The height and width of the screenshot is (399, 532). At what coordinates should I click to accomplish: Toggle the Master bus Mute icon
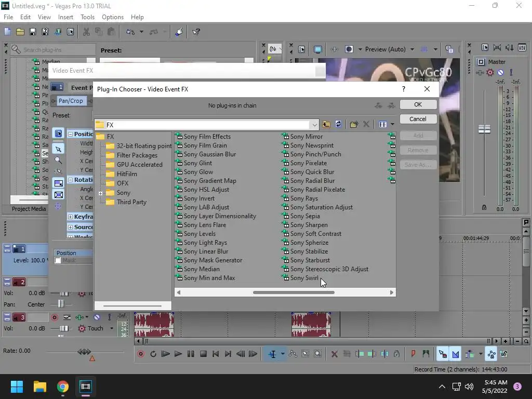pyautogui.click(x=500, y=72)
